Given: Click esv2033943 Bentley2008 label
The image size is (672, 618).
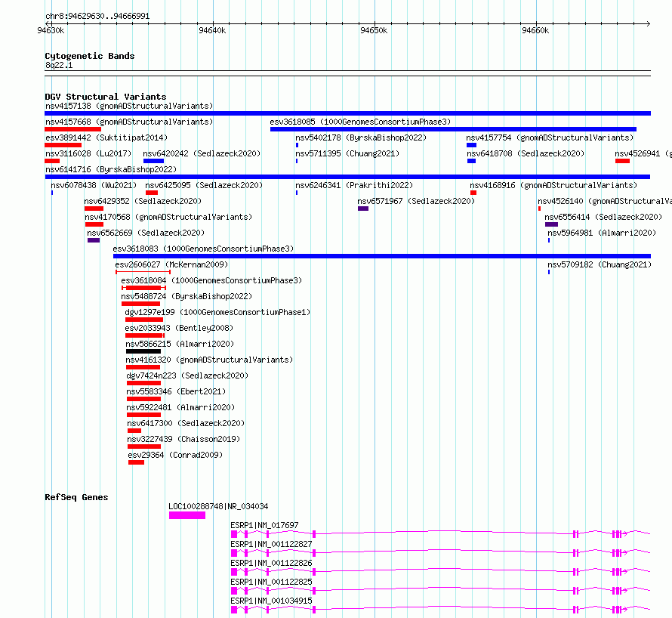Looking at the screenshot, I should point(179,328).
